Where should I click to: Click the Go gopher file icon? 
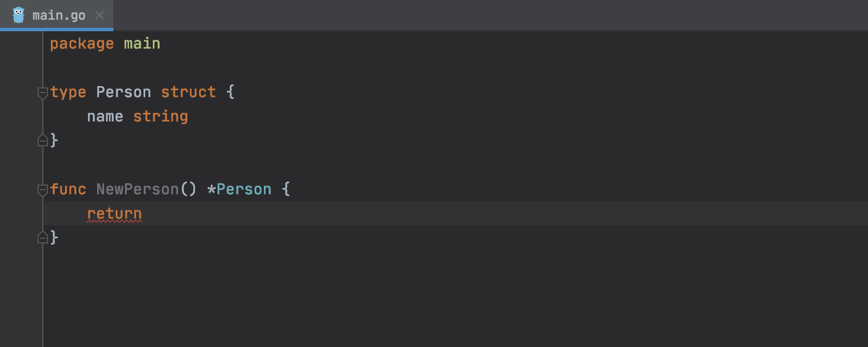[x=19, y=15]
